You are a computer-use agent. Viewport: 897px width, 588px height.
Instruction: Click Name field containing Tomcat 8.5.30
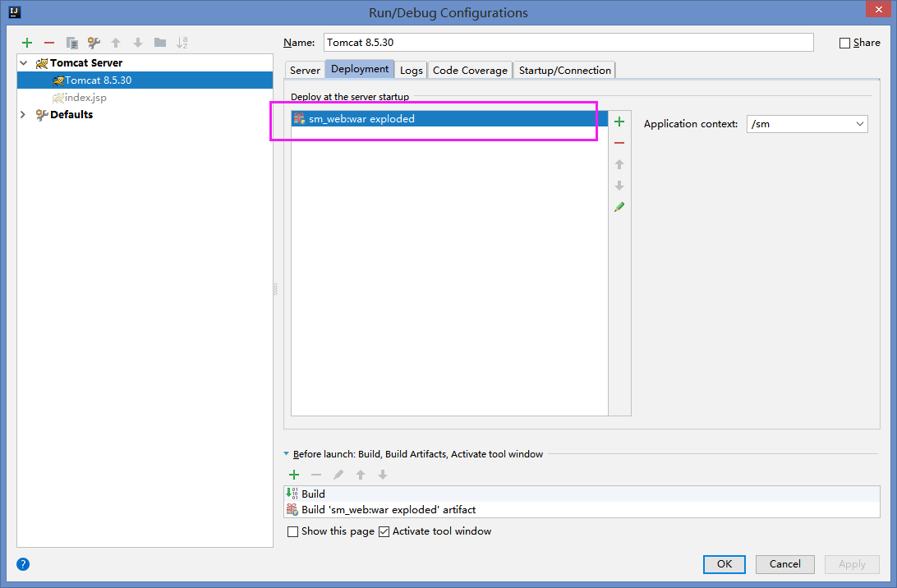(x=568, y=43)
